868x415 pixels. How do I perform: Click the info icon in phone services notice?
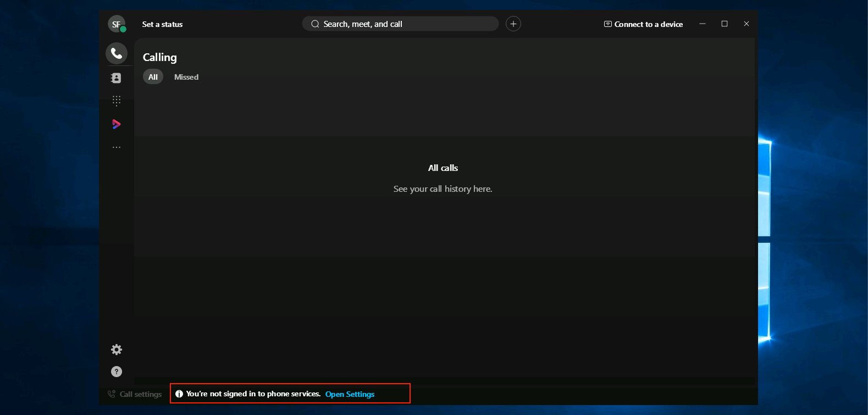tap(179, 394)
